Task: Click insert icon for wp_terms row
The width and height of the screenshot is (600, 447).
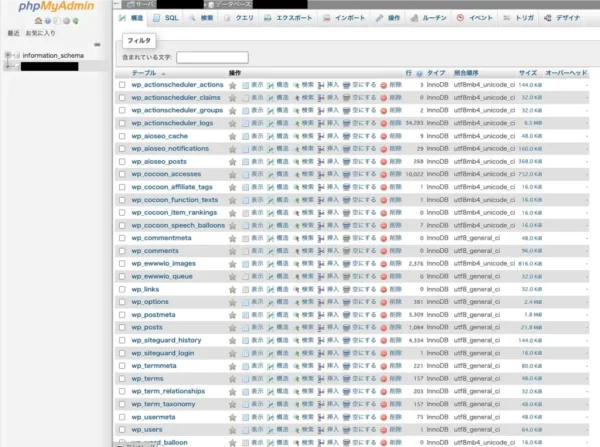Action: click(x=321, y=379)
